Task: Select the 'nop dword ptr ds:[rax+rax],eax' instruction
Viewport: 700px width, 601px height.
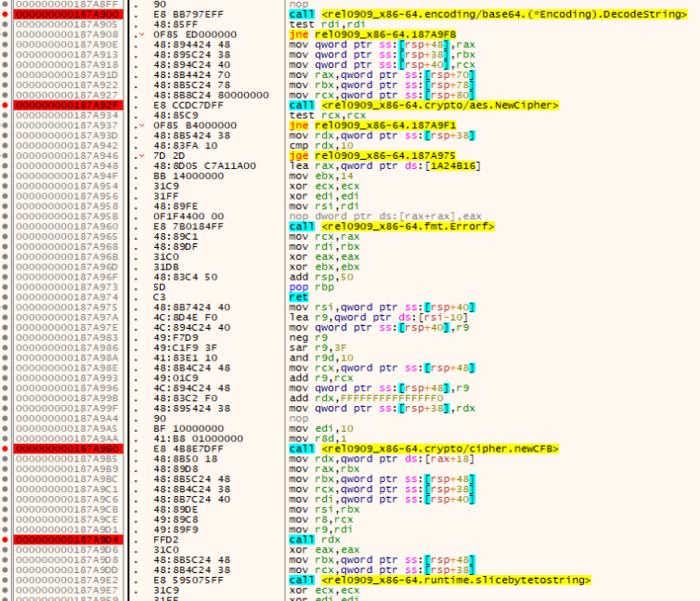Action: click(x=385, y=216)
